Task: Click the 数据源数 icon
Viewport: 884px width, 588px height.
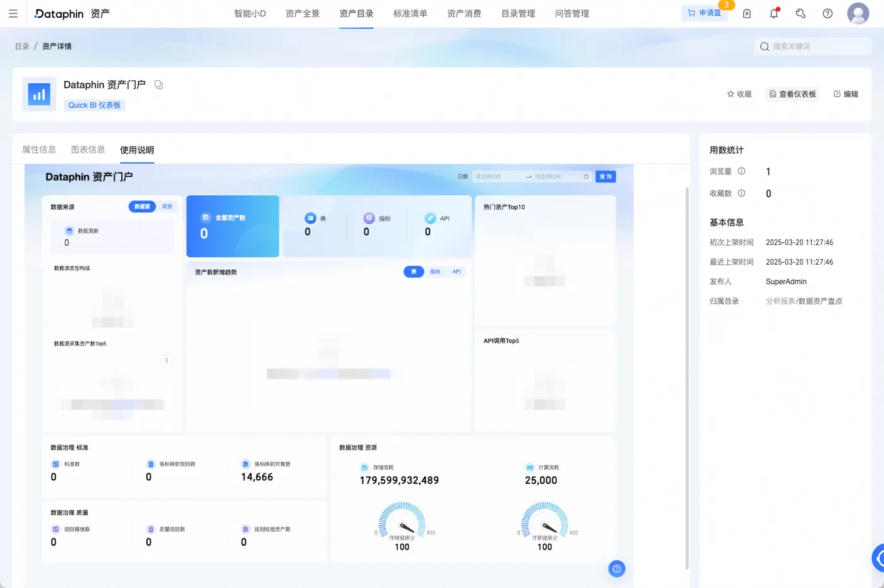Action: (x=69, y=231)
